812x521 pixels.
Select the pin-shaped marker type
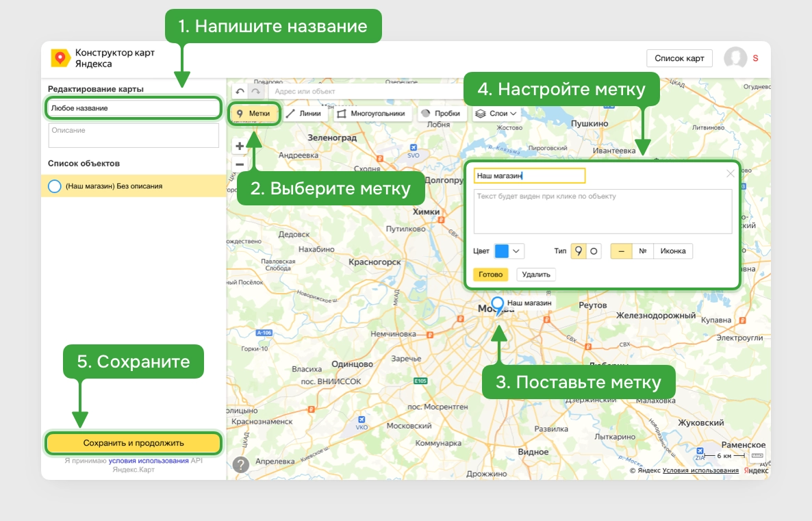click(x=579, y=251)
